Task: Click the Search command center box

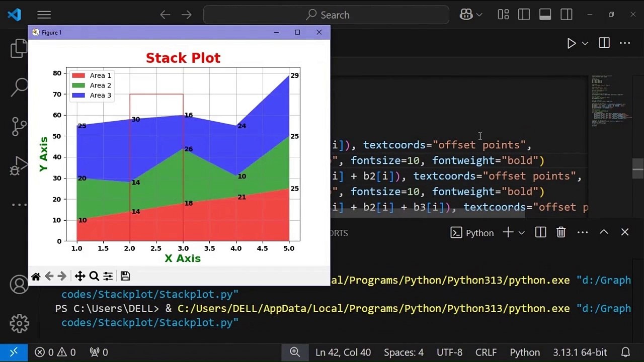Action: [326, 15]
